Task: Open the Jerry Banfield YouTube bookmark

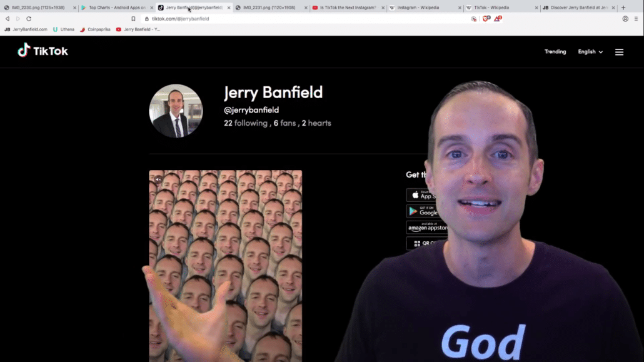Action: tap(138, 29)
